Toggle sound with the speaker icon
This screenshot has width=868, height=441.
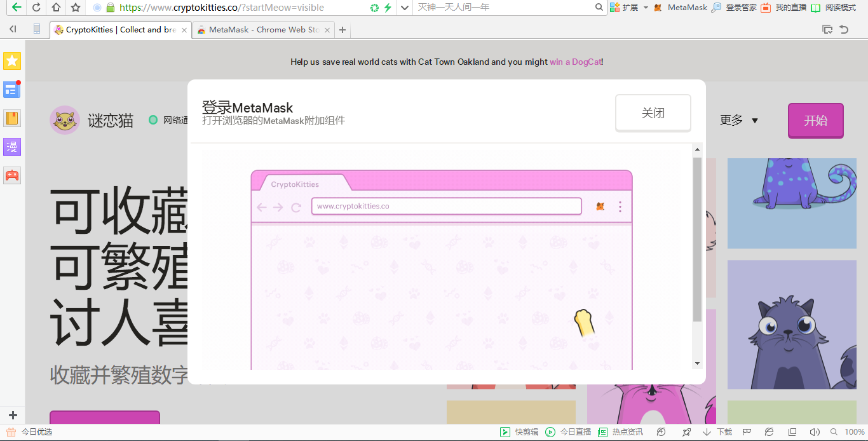[x=815, y=432]
